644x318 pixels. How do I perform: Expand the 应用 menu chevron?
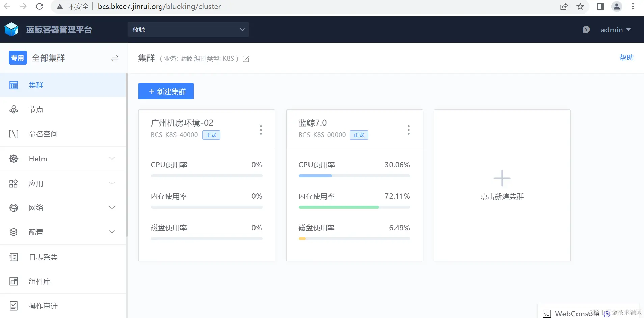(x=112, y=183)
